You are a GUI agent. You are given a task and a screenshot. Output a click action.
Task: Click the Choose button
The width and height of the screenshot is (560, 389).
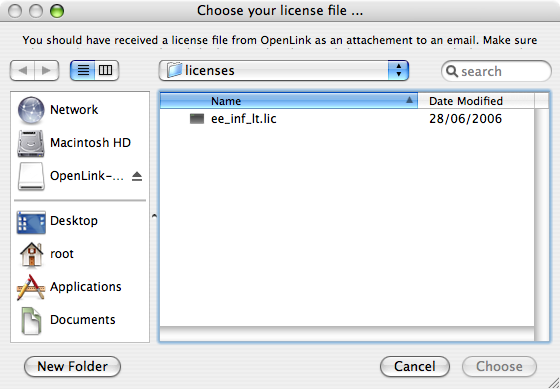tap(499, 366)
